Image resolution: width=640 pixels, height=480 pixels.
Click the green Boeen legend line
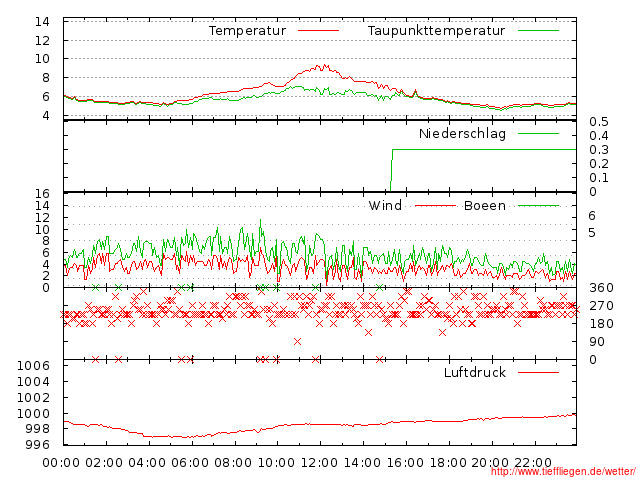pyautogui.click(x=538, y=206)
